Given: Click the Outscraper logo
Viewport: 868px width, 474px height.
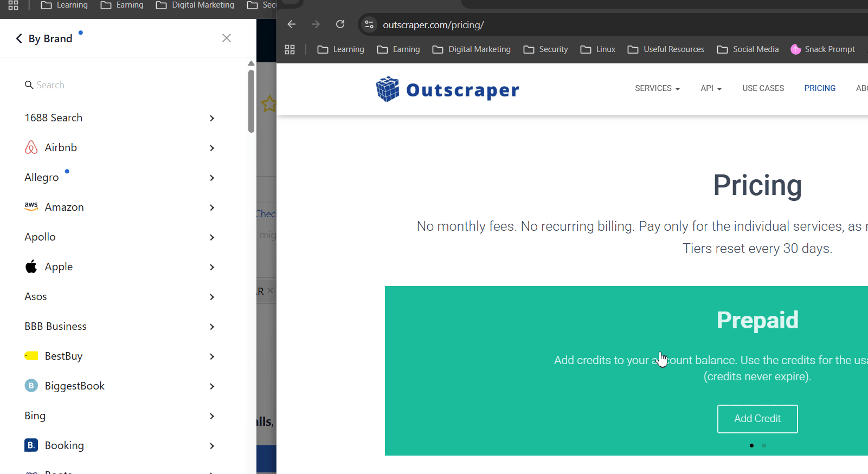Looking at the screenshot, I should [447, 89].
